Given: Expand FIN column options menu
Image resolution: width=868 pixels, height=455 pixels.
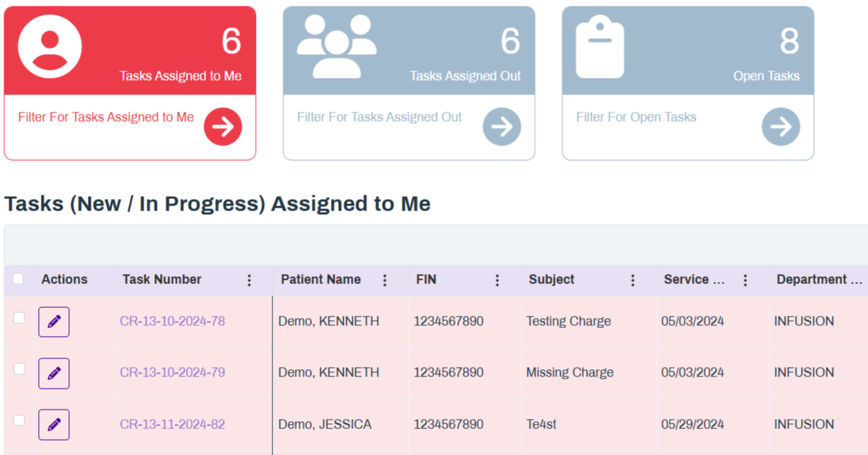Looking at the screenshot, I should (497, 280).
